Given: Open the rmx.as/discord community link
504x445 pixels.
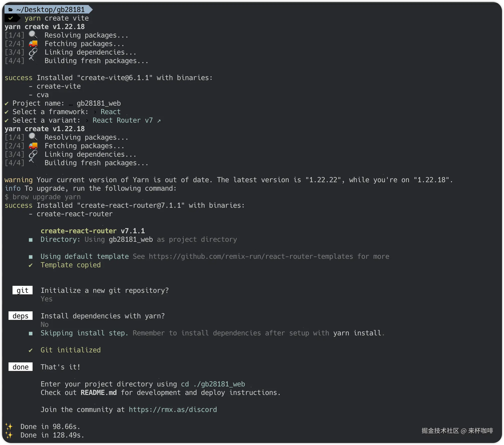Looking at the screenshot, I should [173, 409].
